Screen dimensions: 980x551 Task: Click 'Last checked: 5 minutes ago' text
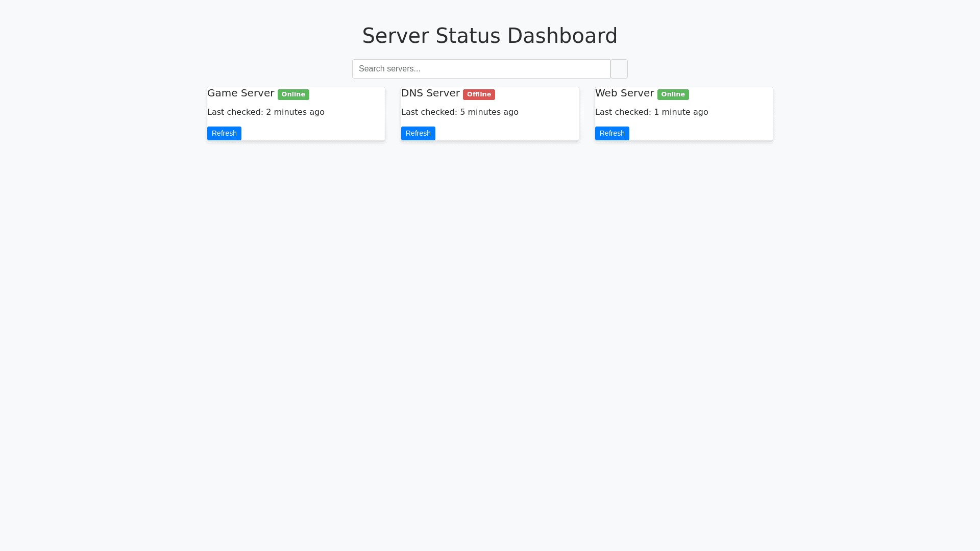pos(459,112)
